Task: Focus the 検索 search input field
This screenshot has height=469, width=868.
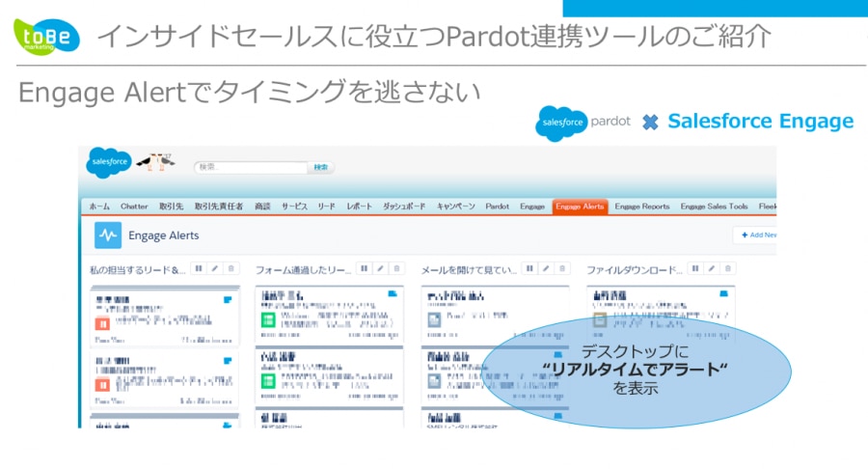Action: click(x=251, y=167)
